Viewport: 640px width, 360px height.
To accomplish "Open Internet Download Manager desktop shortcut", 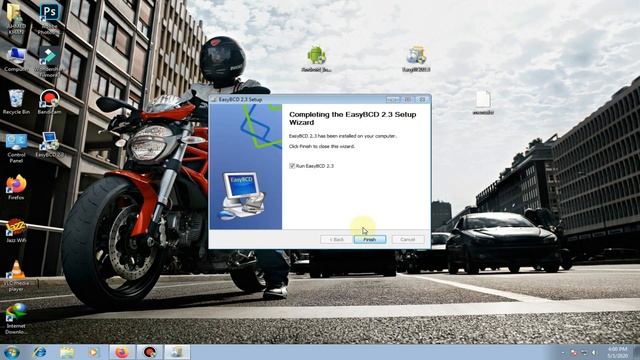I will tap(16, 319).
